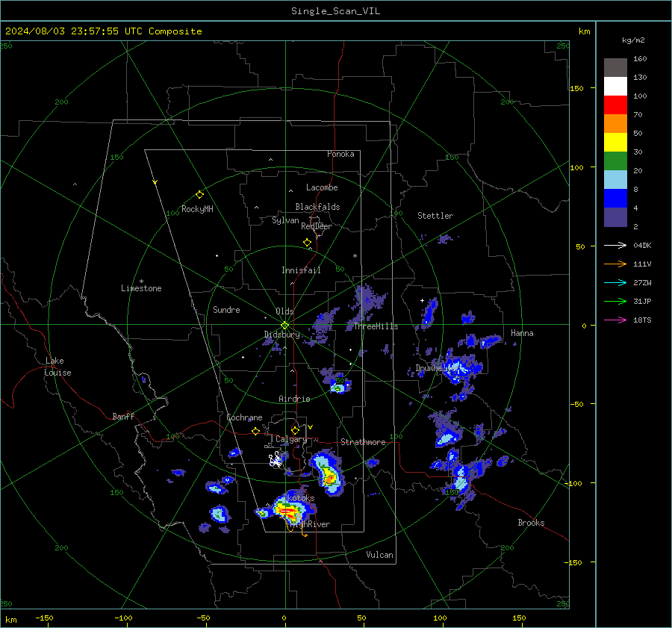Click the green 31JP arrow legend icon
Image resolution: width=672 pixels, height=628 pixels.
(615, 302)
